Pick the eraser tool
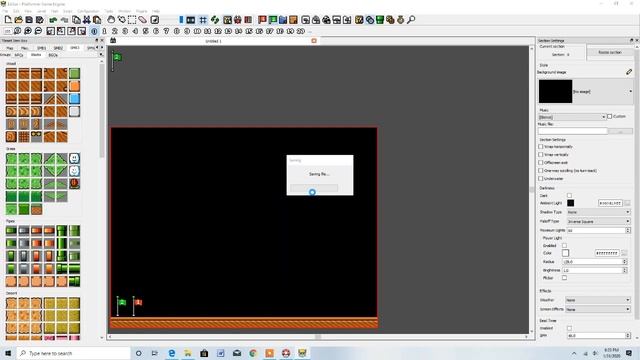640x360 pixels. click(142, 20)
